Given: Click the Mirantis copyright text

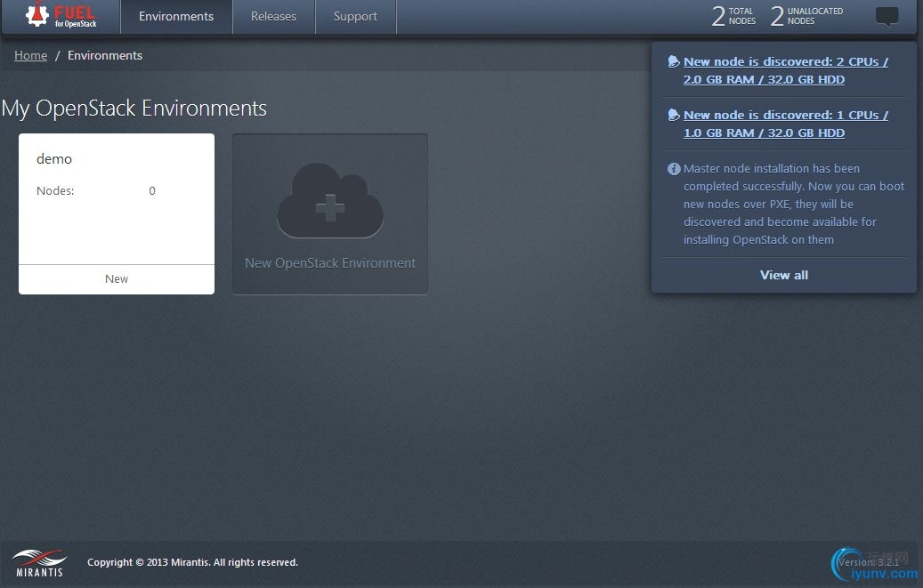Looking at the screenshot, I should pyautogui.click(x=192, y=562).
